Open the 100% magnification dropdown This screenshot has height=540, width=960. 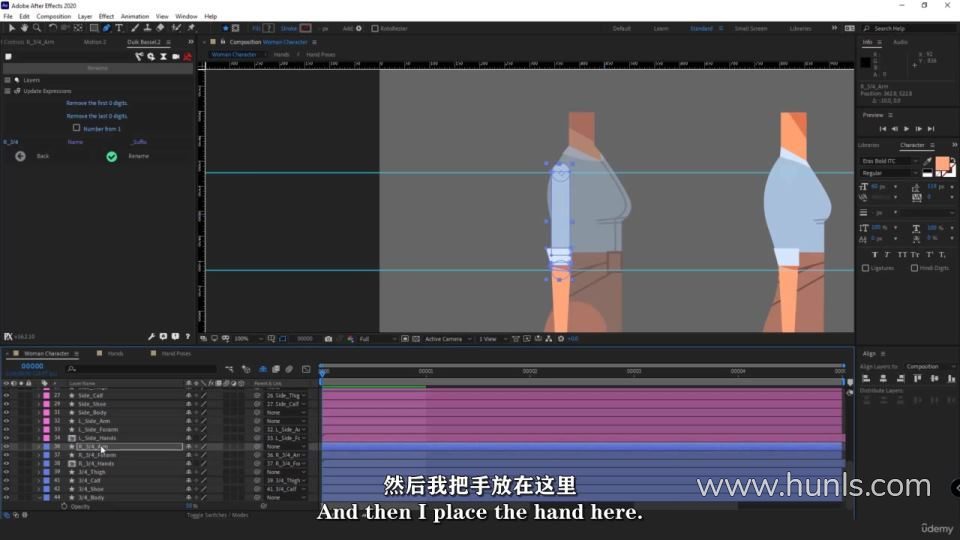pyautogui.click(x=248, y=339)
